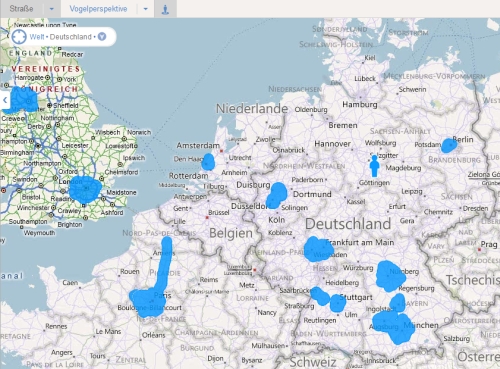Click the Schweiz country label
Screen dimensions: 500x369
coord(313,362)
